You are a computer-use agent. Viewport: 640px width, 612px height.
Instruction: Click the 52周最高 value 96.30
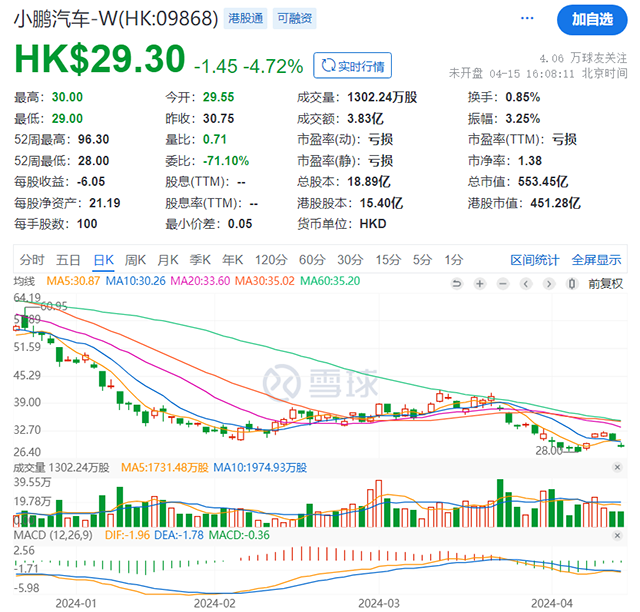pos(93,139)
